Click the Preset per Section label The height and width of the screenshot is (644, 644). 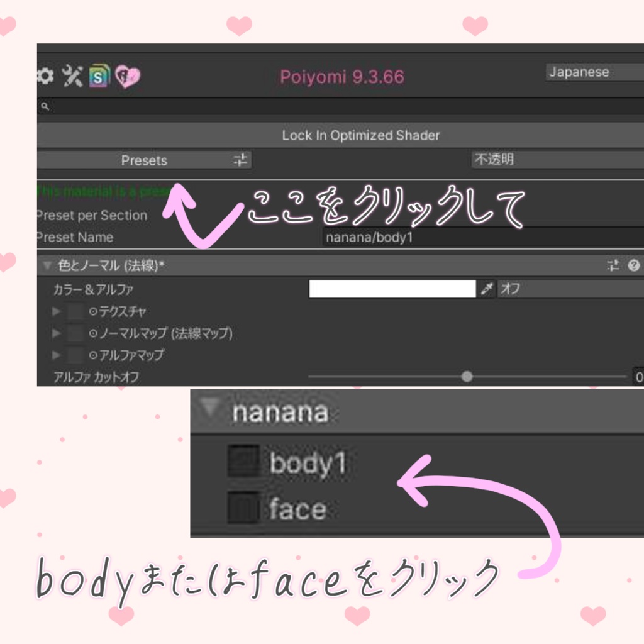coord(92,216)
